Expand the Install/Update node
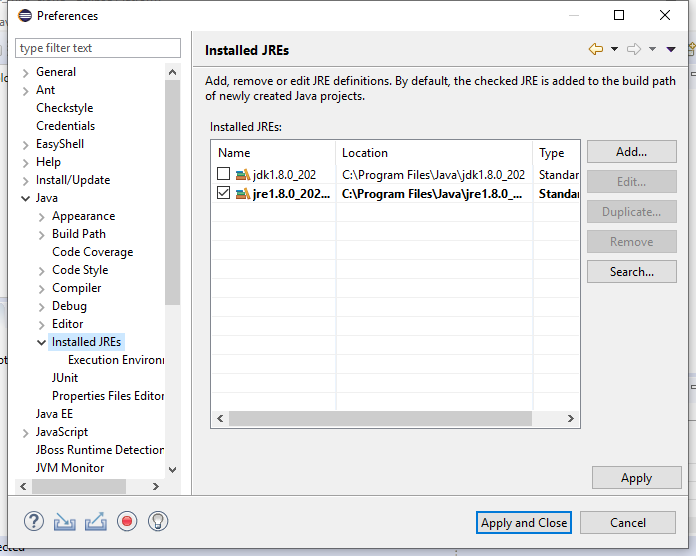This screenshot has width=696, height=556. coord(26,181)
